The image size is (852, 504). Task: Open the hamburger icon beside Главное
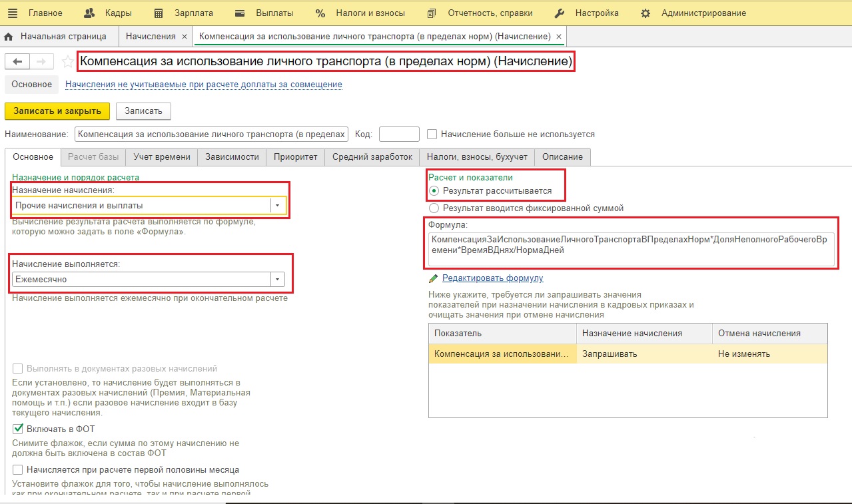(x=13, y=13)
